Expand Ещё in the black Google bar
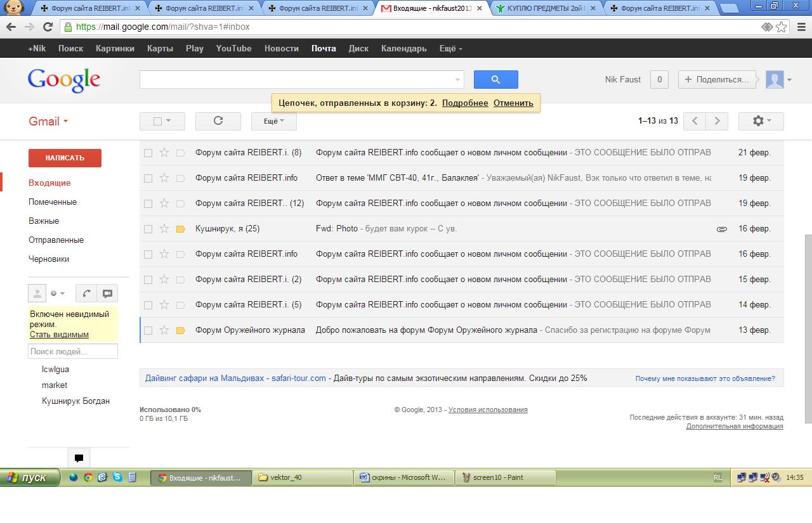 [451, 48]
